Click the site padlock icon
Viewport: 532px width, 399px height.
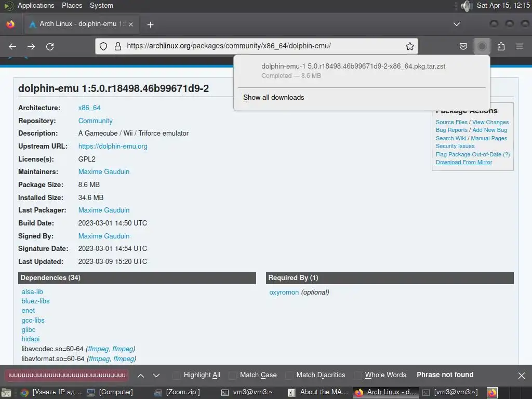pyautogui.click(x=118, y=46)
